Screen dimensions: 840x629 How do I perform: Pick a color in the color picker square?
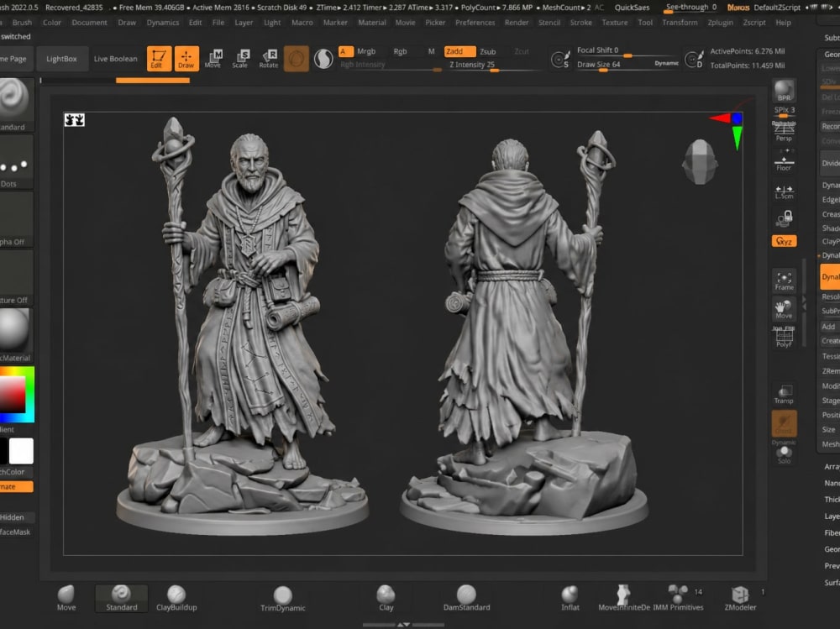pos(13,394)
